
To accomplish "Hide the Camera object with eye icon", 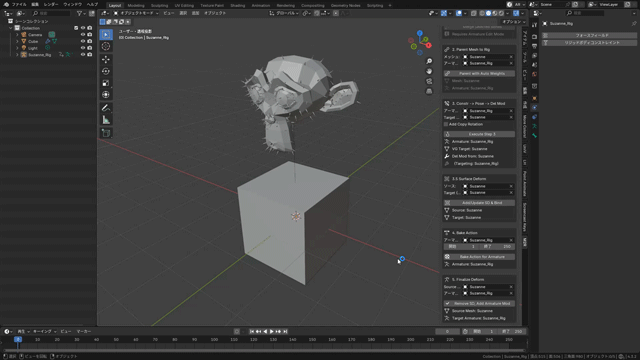I will [83, 35].
